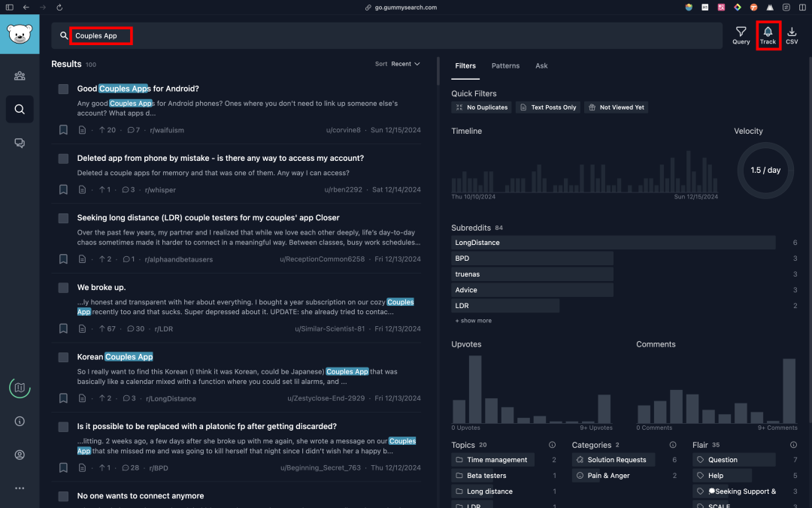Switch to the Filters tab

click(465, 66)
